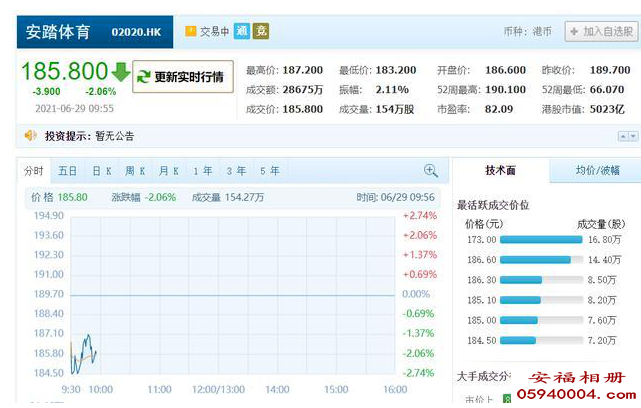Click the speaker icon beside 投资提示
This screenshot has height=408, width=641.
coord(31,135)
